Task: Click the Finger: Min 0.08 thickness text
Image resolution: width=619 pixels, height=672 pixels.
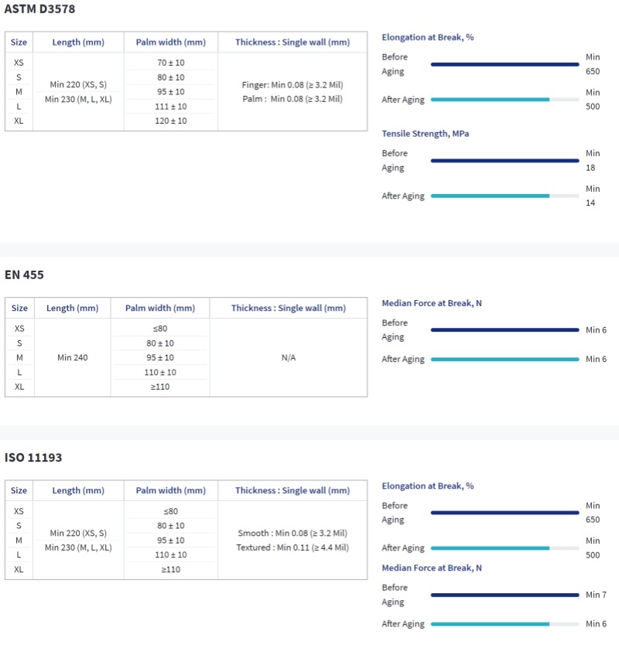Action: pos(292,85)
